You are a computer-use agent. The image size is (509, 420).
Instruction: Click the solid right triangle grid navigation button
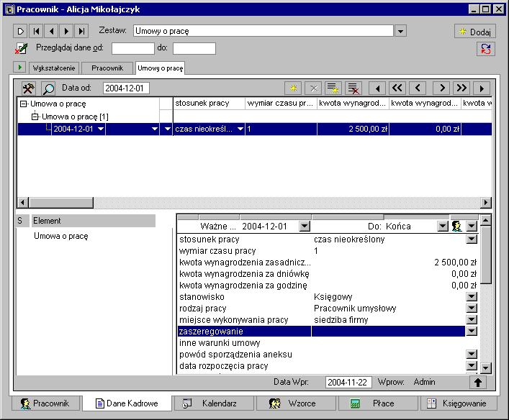click(x=482, y=88)
